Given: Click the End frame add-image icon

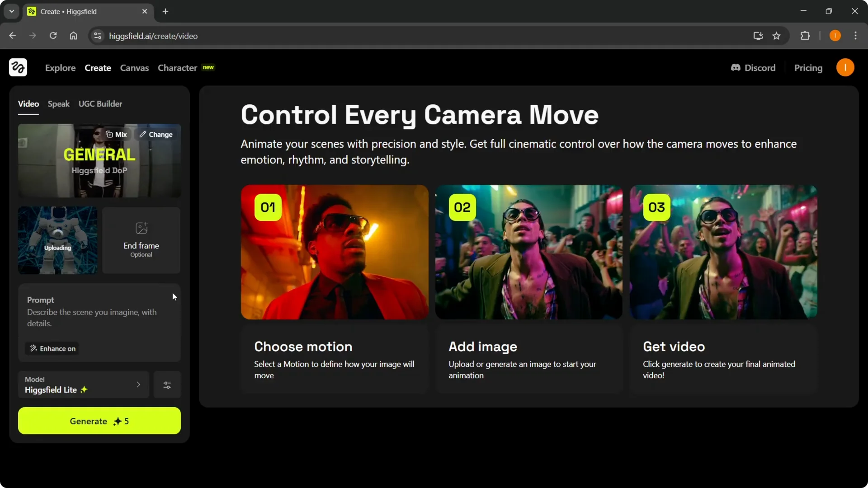Looking at the screenshot, I should [141, 228].
